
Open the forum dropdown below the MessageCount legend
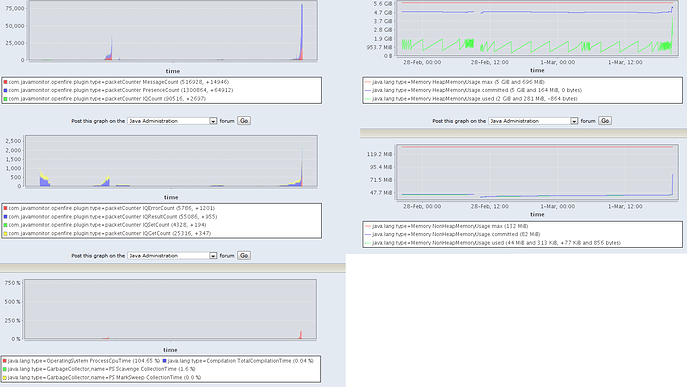point(172,121)
